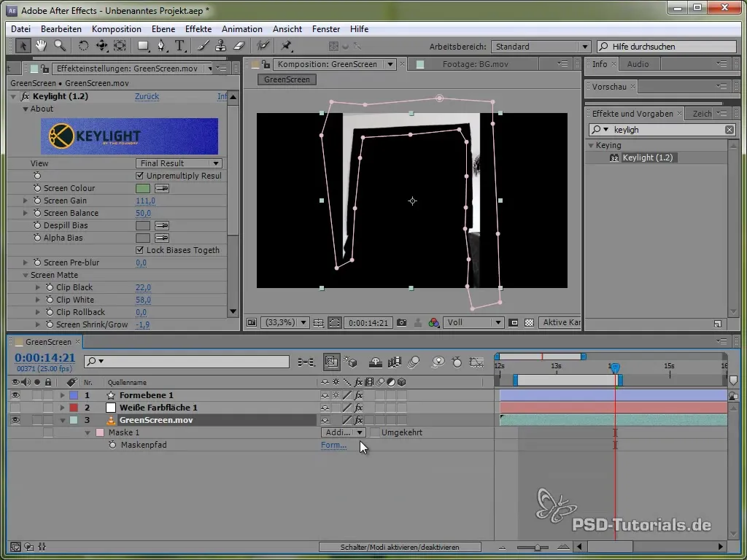Click the Hilfe durchsuchen search field
Screen dimensions: 747x560
[667, 47]
